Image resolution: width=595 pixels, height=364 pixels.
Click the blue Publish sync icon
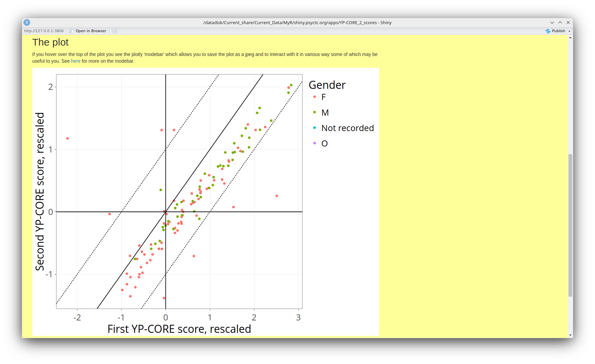[x=548, y=31]
